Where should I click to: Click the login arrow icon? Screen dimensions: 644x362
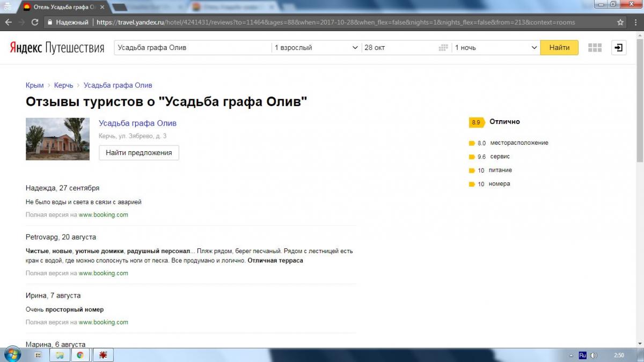click(x=619, y=48)
